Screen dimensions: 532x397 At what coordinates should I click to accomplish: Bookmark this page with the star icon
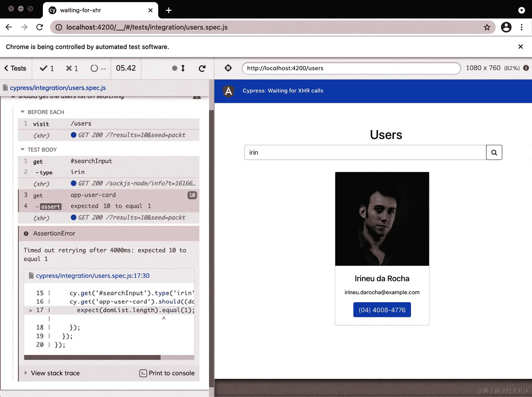pyautogui.click(x=487, y=27)
